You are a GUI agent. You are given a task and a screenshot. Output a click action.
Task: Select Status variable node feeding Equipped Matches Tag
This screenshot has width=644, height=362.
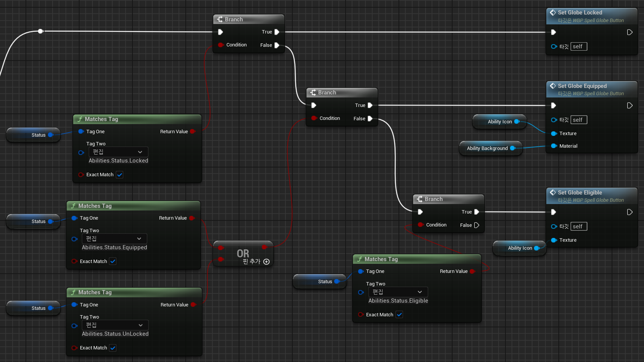(33, 222)
